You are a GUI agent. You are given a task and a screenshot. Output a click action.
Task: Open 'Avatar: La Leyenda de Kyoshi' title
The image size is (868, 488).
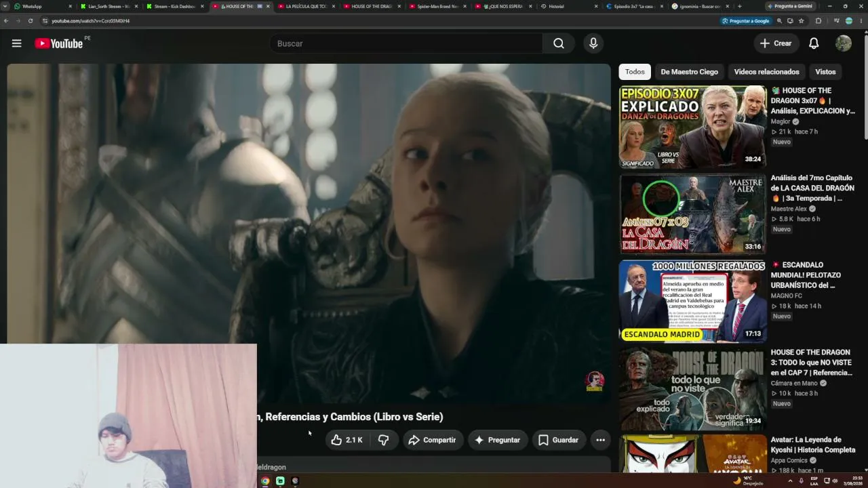(813, 445)
